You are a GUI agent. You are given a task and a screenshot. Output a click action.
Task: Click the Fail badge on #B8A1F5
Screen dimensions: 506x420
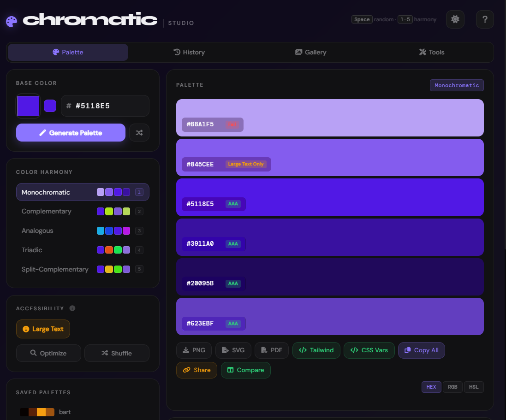pyautogui.click(x=232, y=124)
